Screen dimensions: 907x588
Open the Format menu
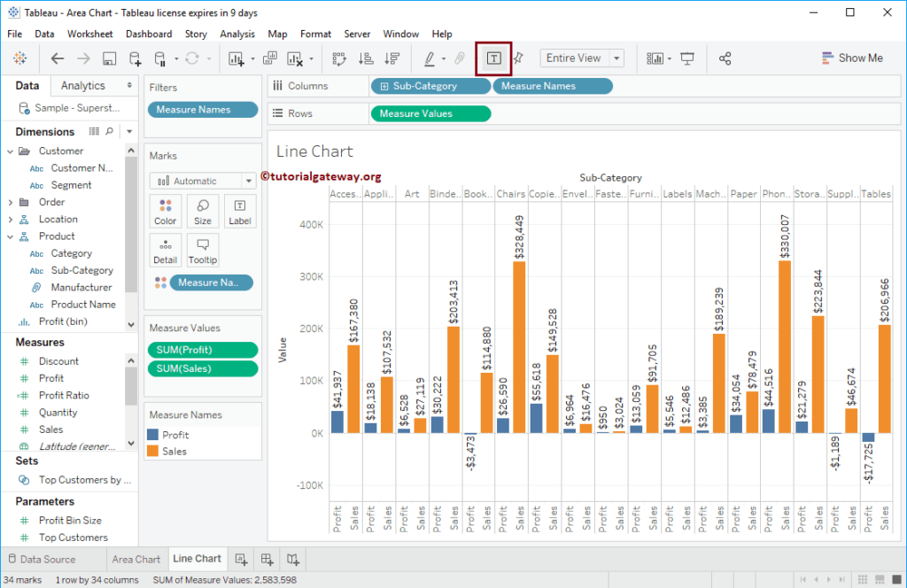pos(315,35)
